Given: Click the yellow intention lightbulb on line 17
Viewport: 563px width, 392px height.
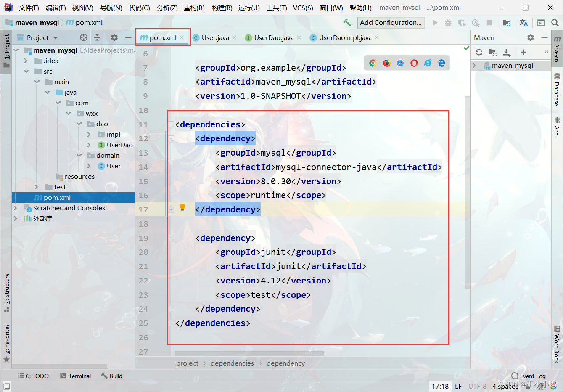Looking at the screenshot, I should point(182,207).
